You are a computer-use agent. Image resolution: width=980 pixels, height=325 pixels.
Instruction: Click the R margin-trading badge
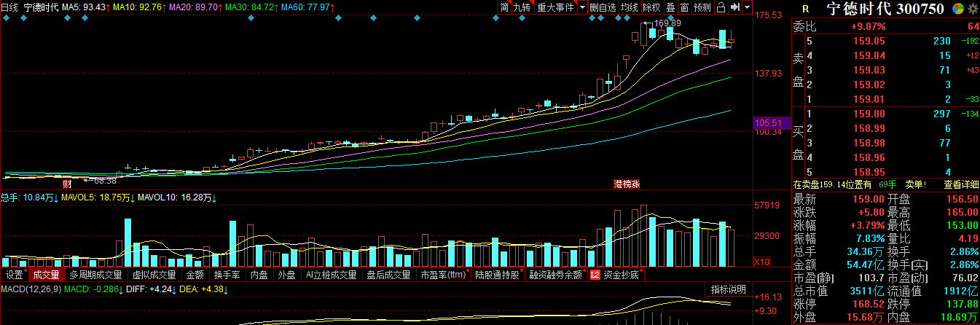pos(805,9)
